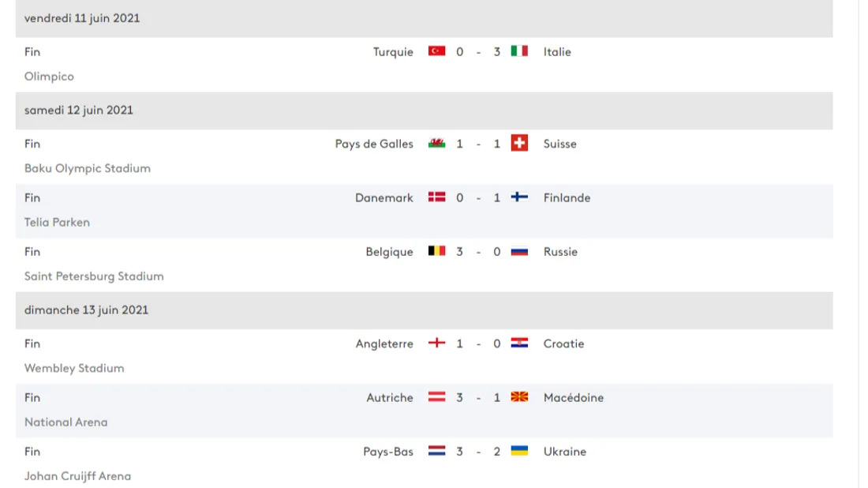
Task: Click the Wembley Stadium venue text
Action: (x=74, y=368)
